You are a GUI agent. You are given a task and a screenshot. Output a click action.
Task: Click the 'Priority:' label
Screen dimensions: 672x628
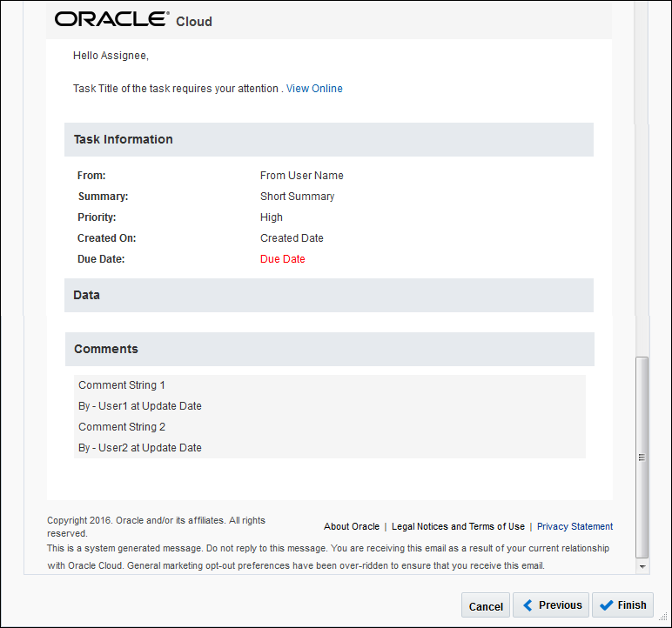tap(97, 217)
